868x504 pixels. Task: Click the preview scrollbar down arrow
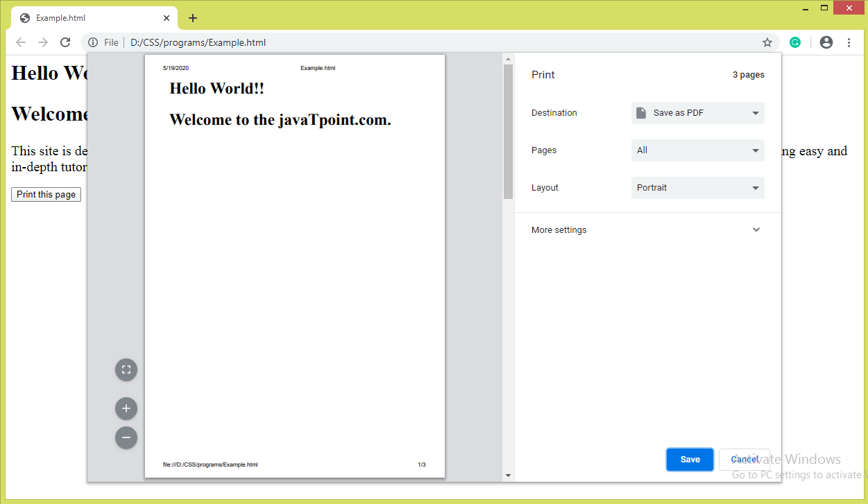[x=508, y=476]
